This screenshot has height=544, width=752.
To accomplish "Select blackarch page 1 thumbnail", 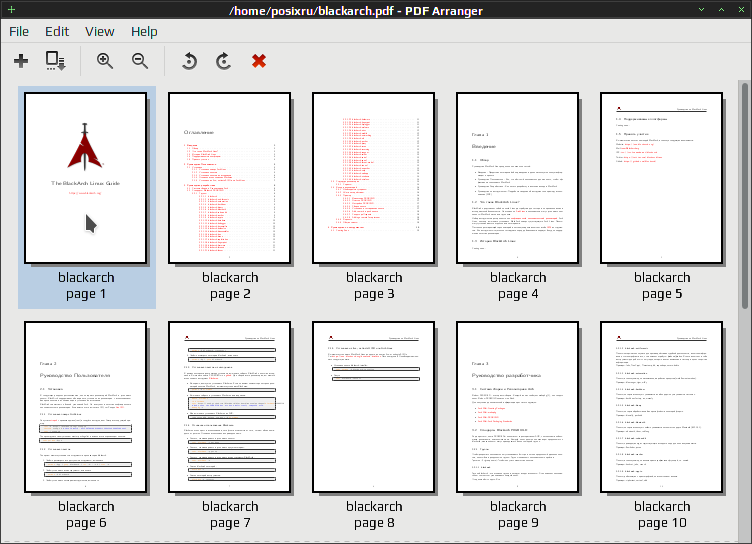I will pyautogui.click(x=86, y=178).
